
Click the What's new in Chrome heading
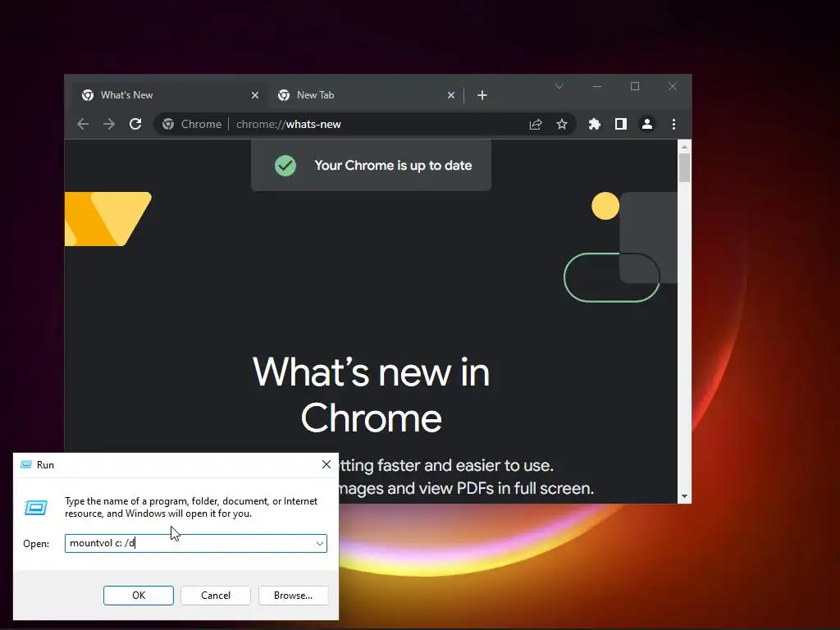372,395
